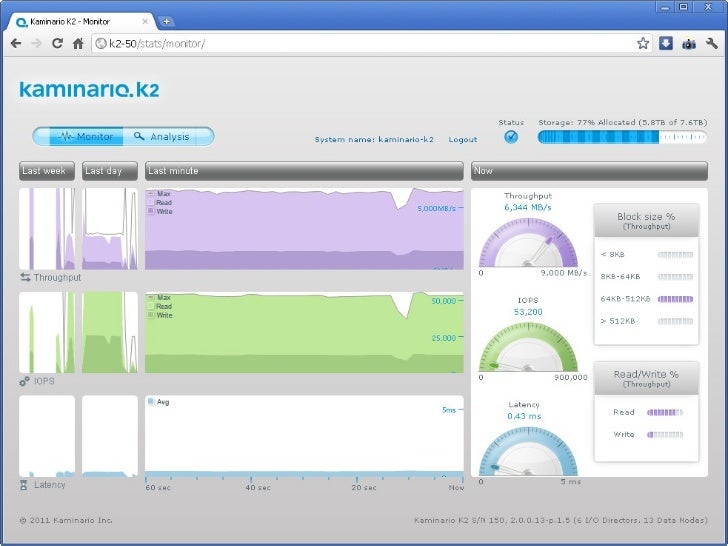This screenshot has height=546, width=728.
Task: Toggle Write series in IOPS chart
Action: pyautogui.click(x=160, y=315)
